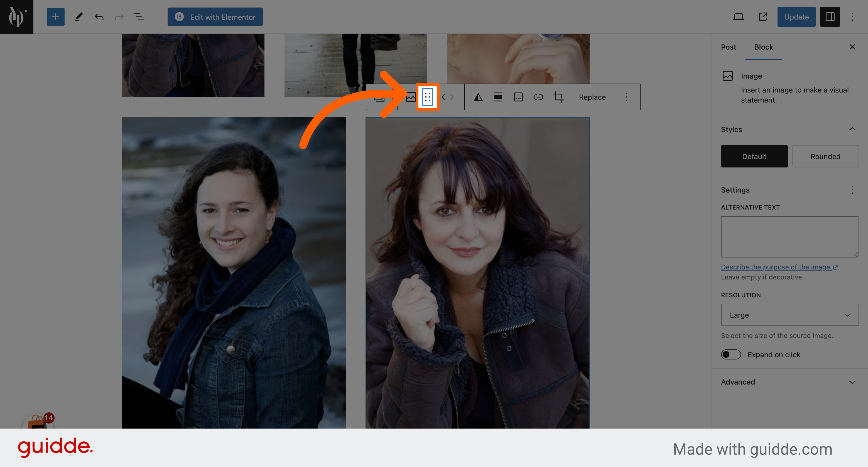Redo the last undone change

tap(119, 17)
